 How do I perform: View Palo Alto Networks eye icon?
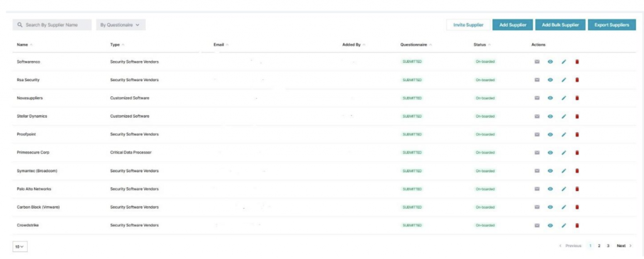550,189
